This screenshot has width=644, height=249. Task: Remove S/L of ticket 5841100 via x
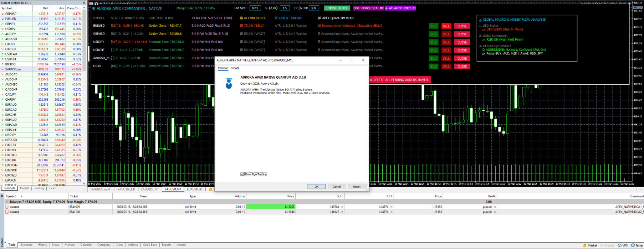[342, 212]
